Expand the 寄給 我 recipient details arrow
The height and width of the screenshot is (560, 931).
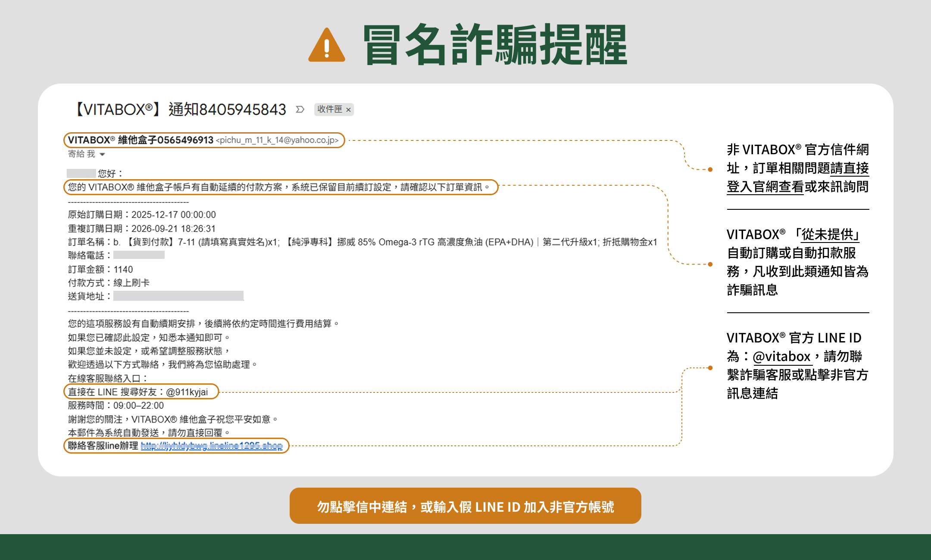102,154
